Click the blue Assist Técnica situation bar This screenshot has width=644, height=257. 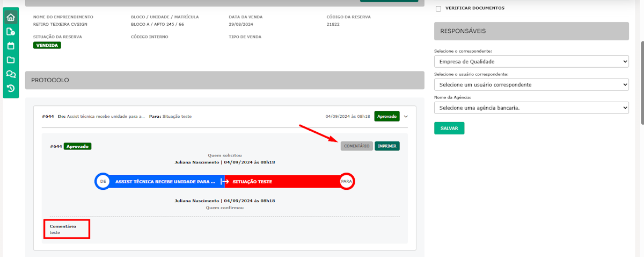(165, 182)
